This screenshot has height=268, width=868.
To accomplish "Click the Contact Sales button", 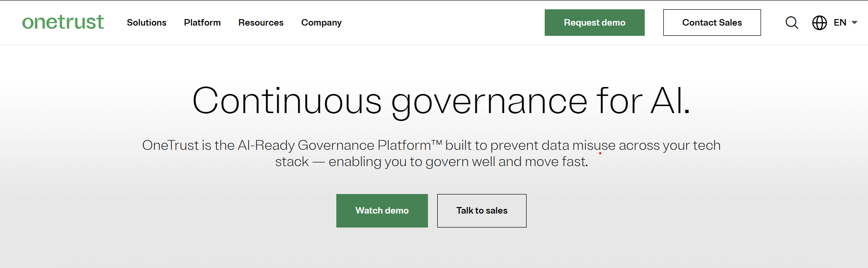I will [712, 22].
